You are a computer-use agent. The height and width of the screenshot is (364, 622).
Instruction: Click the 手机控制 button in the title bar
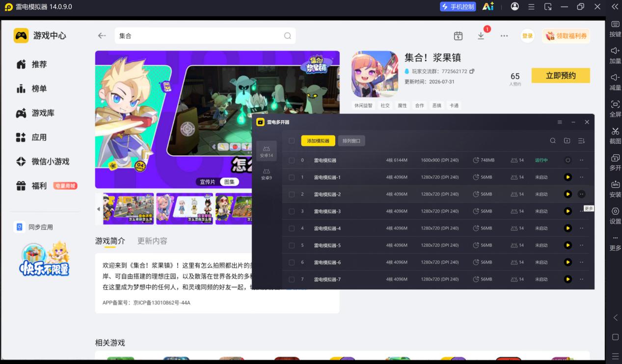[x=458, y=6]
